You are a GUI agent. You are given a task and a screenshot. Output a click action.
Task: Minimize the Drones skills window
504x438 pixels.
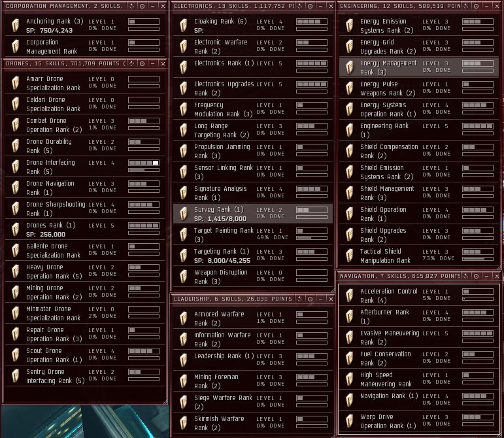point(153,63)
